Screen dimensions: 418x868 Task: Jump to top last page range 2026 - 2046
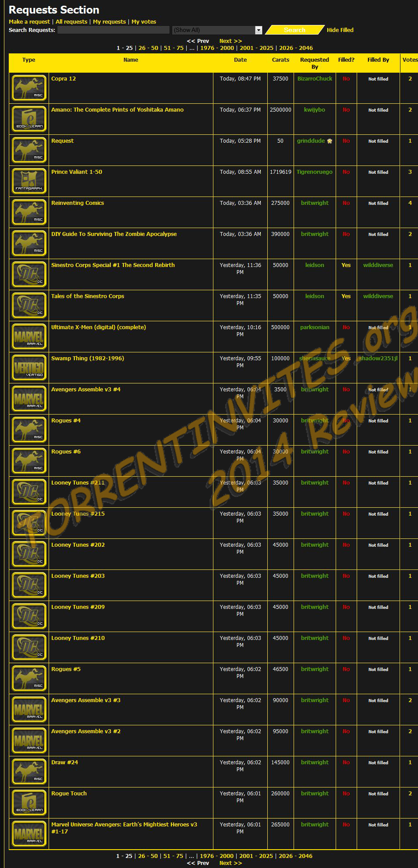pyautogui.click(x=296, y=48)
